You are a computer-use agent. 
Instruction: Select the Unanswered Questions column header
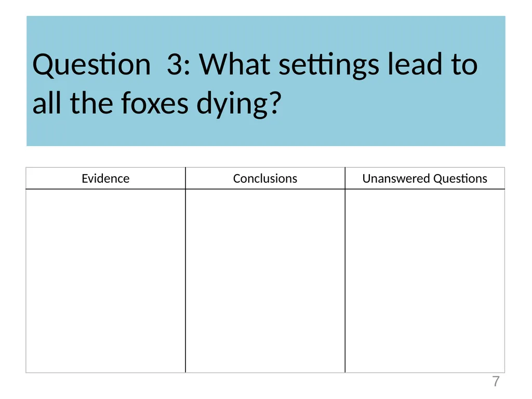tap(425, 179)
